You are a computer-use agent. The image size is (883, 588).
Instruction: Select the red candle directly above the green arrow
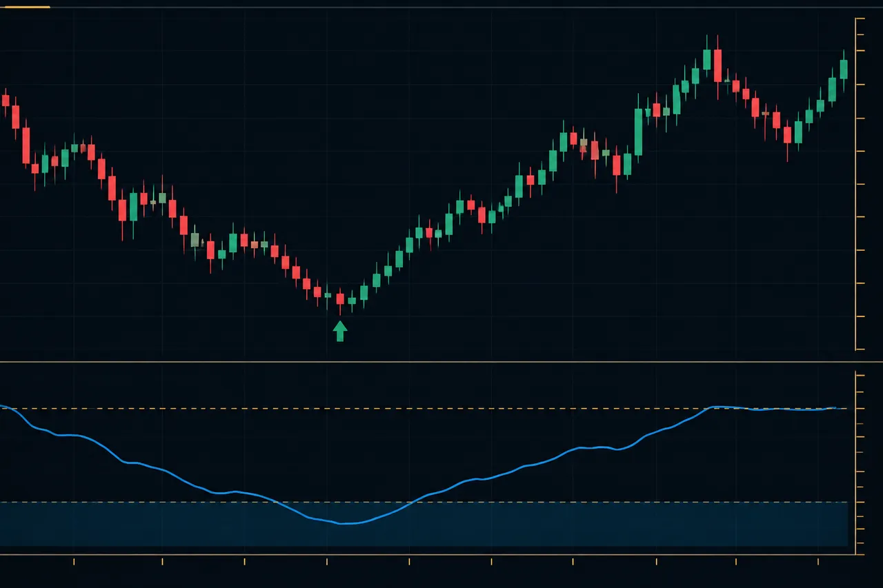tap(339, 298)
